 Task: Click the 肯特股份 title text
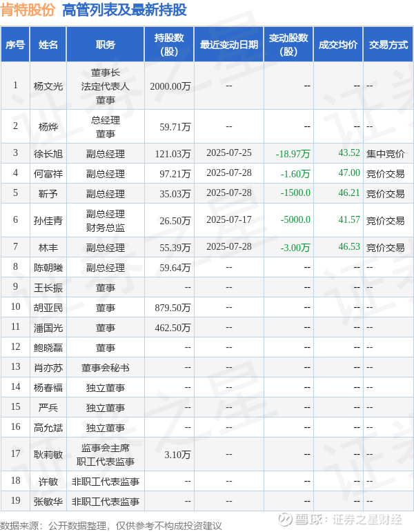coord(28,10)
